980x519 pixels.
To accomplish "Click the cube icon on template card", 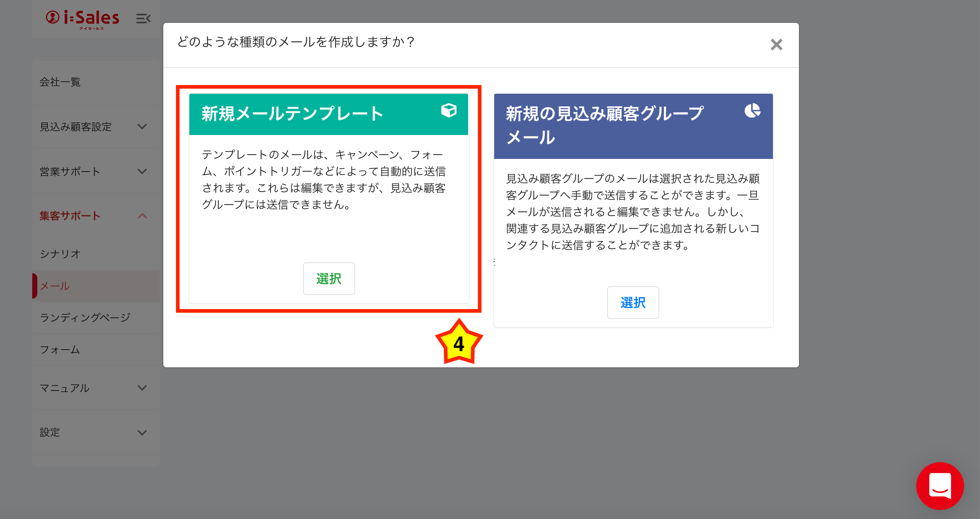I will click(449, 111).
